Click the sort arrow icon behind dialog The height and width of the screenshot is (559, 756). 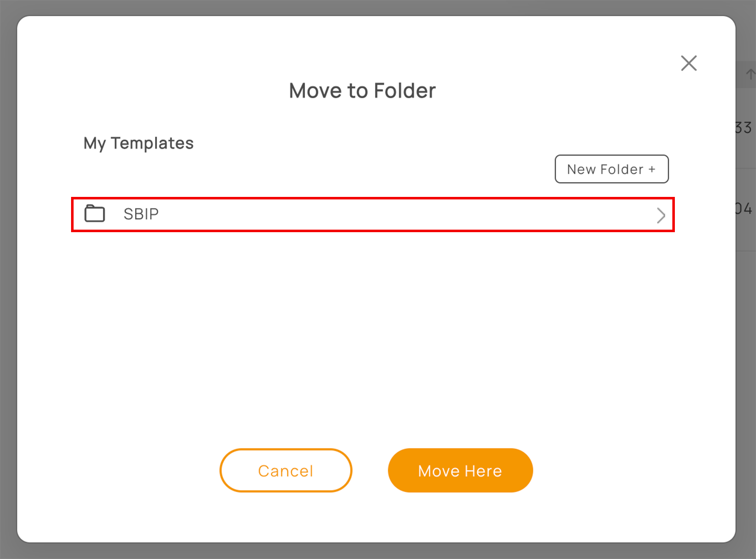[750, 75]
